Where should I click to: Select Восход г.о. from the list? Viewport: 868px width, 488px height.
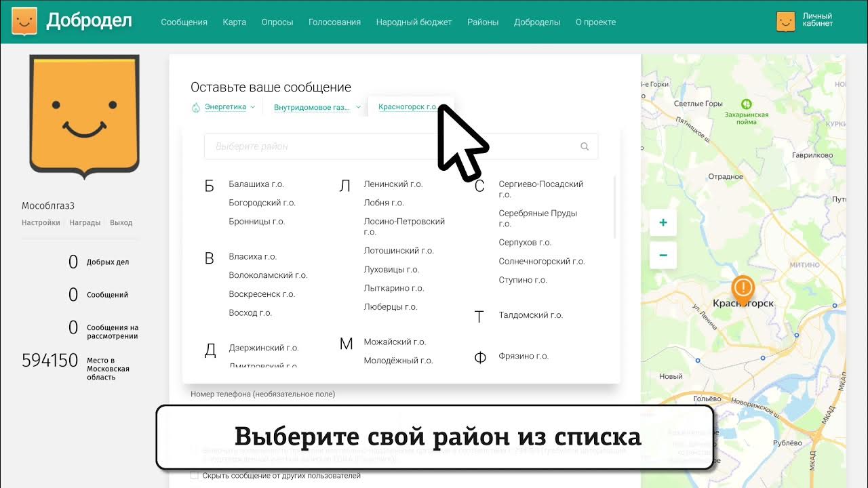tap(250, 313)
